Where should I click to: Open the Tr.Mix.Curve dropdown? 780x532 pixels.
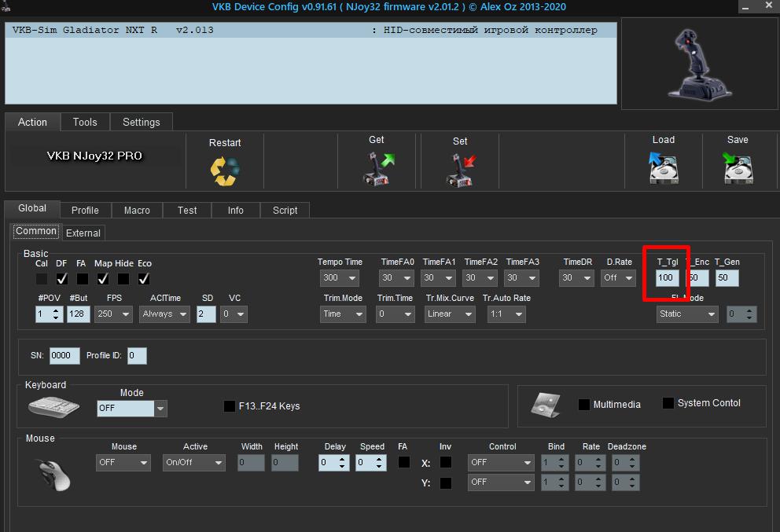tap(450, 314)
